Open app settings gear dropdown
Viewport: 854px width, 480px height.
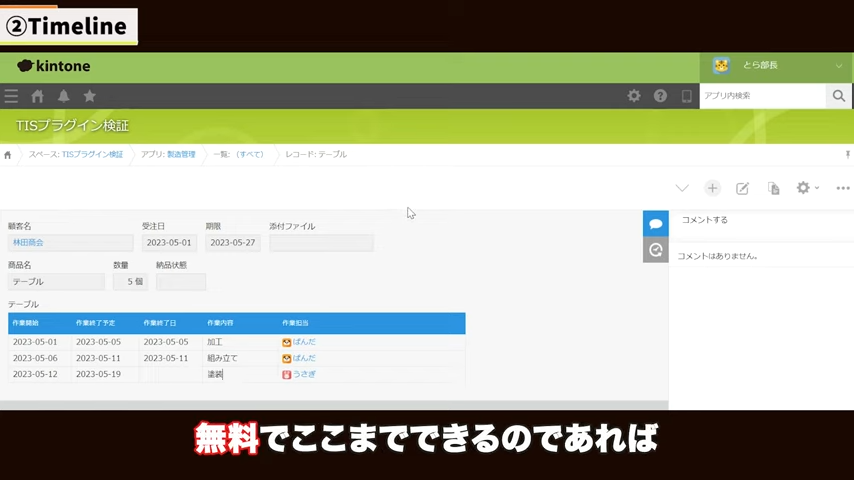(807, 188)
